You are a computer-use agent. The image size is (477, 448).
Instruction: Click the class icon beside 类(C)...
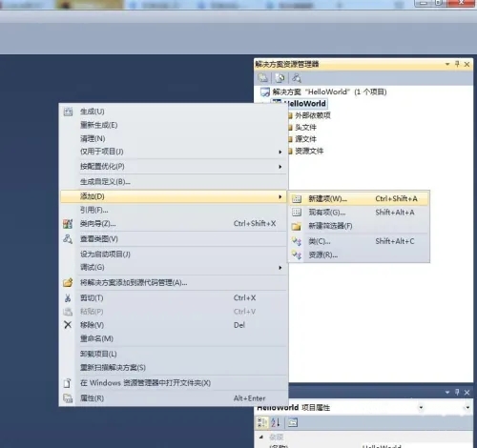tap(297, 241)
